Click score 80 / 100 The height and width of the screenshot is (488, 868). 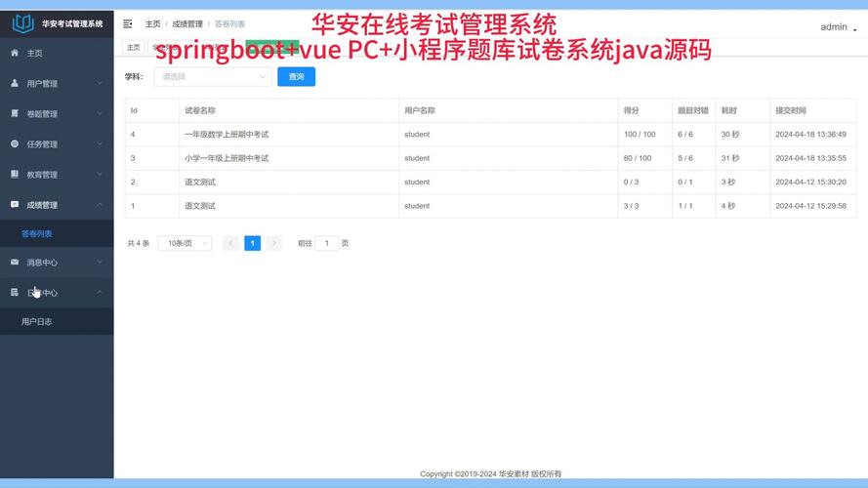pyautogui.click(x=638, y=158)
